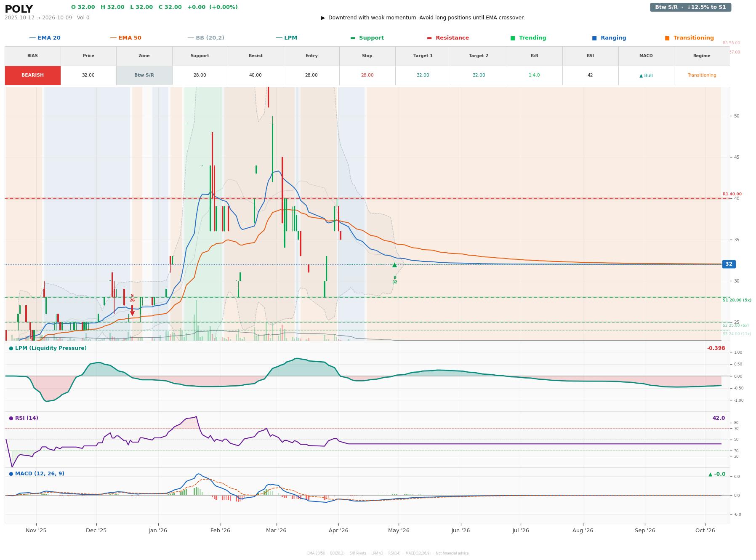Click the red sell arrow marker S 26
Screen dimensions: 756x560
(x=132, y=313)
